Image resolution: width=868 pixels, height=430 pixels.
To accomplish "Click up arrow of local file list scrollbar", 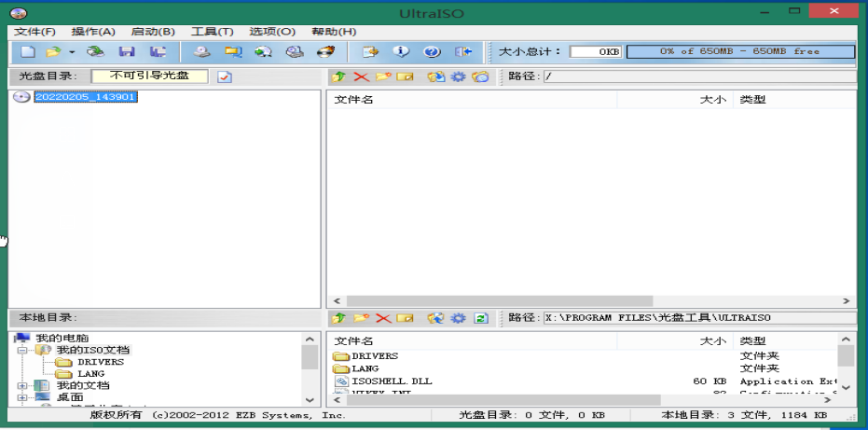I will click(846, 340).
